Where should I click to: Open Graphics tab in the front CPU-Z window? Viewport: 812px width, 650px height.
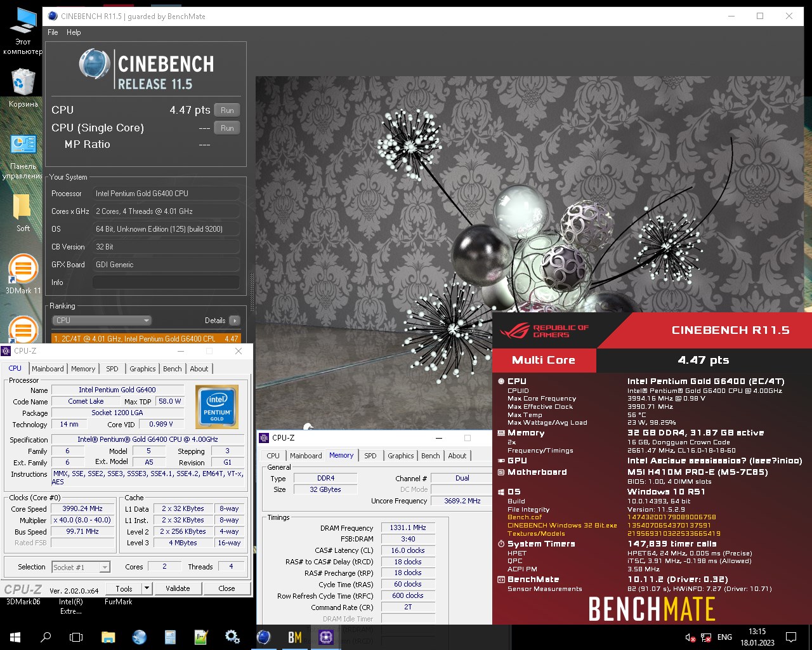(143, 369)
